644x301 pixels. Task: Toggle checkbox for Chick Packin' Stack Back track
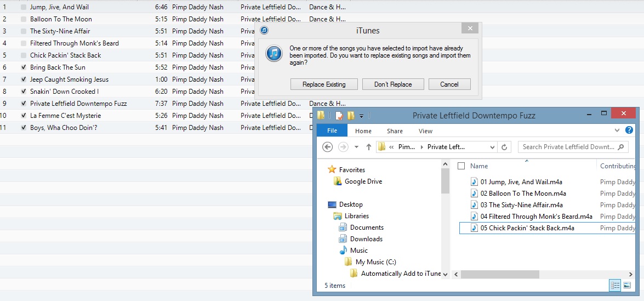point(24,55)
